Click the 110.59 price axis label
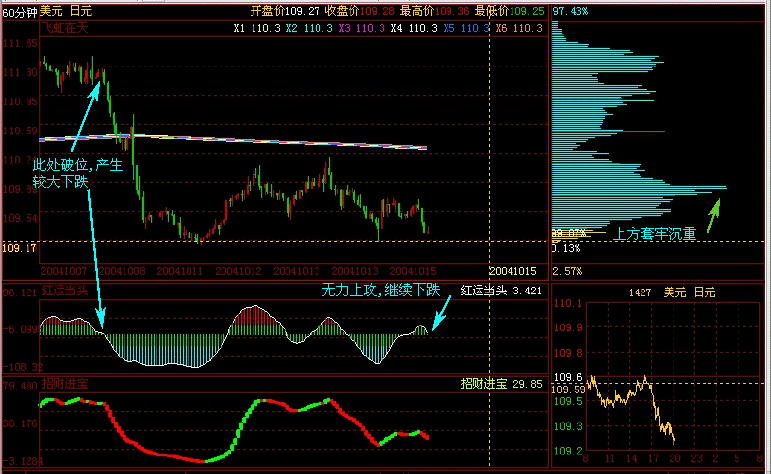The width and height of the screenshot is (771, 474). (20, 131)
